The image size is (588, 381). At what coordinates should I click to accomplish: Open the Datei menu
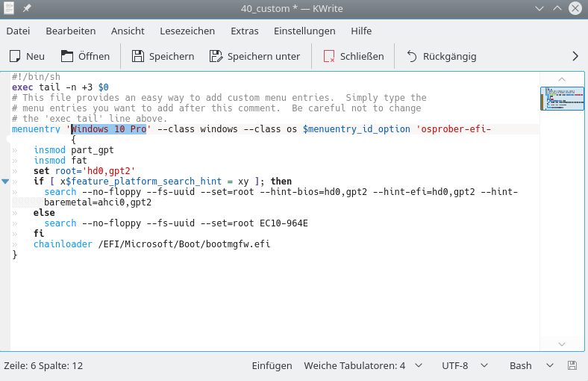pos(18,31)
